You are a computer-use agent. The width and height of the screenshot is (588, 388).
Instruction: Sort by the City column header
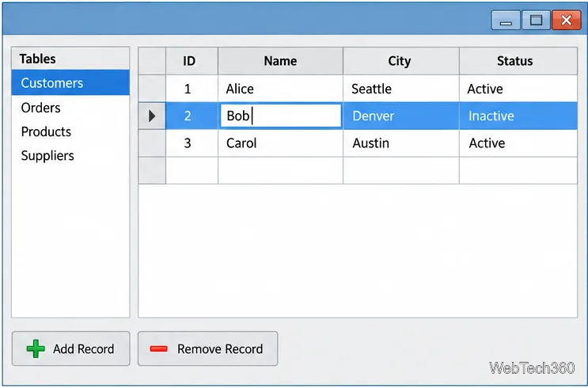[x=401, y=61]
